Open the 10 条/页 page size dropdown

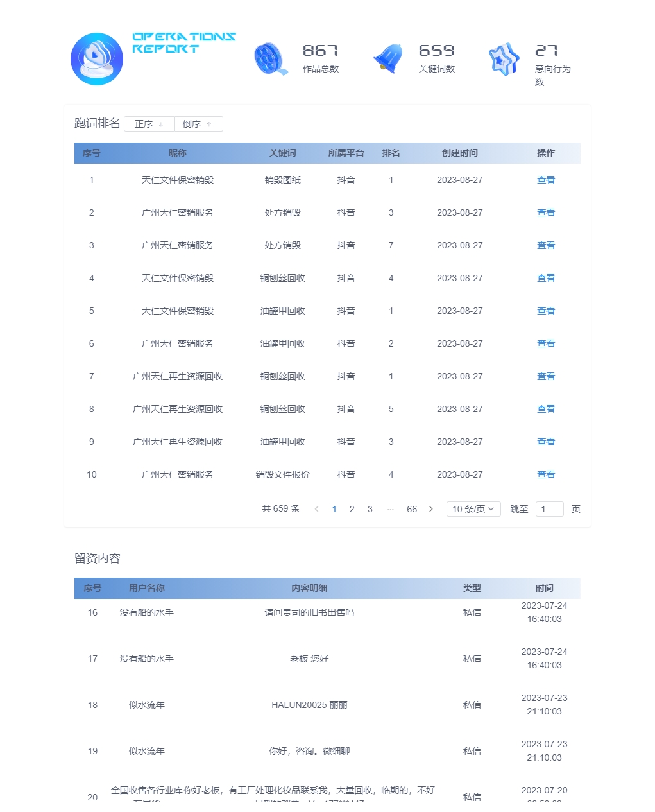(x=473, y=509)
